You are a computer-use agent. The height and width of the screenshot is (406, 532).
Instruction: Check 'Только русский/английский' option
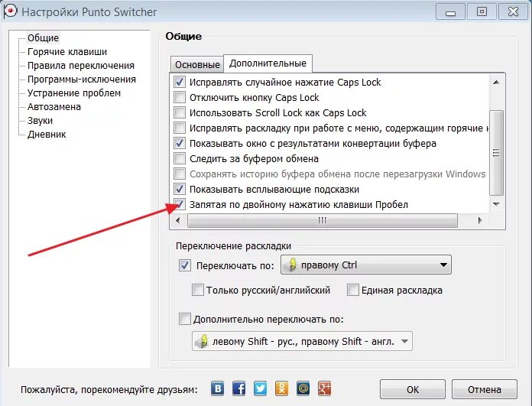(x=198, y=291)
